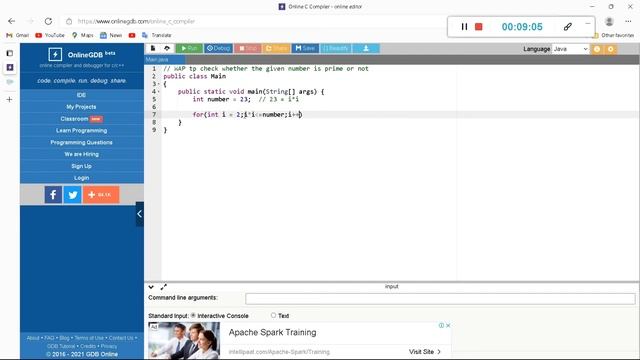
Task: Click the prime-check comment on line 1
Action: pyautogui.click(x=266, y=69)
